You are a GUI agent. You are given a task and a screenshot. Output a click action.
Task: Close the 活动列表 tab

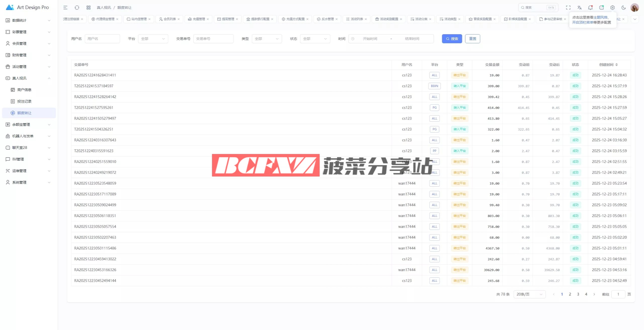point(366,19)
